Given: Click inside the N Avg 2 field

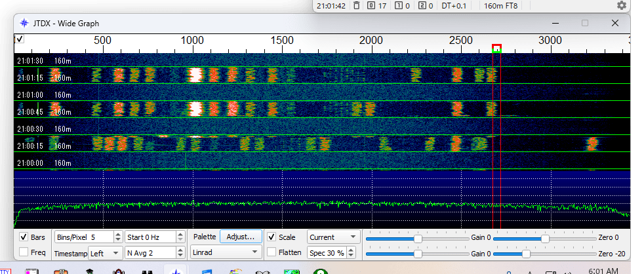Looking at the screenshot, I should 151,252.
